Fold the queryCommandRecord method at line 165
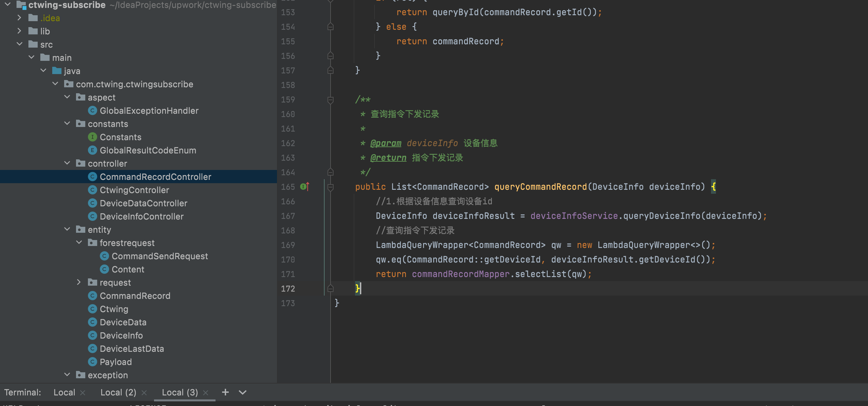 [x=331, y=187]
